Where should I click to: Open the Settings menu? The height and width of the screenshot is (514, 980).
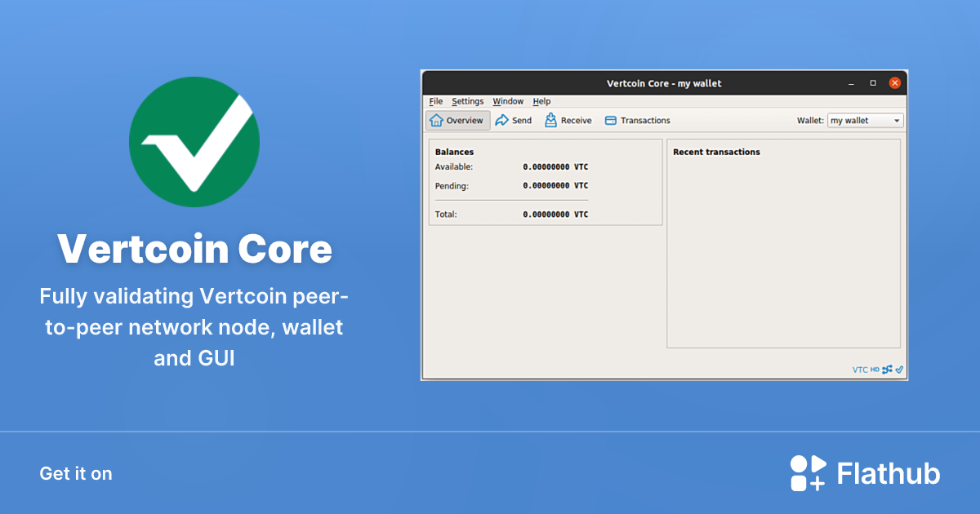[x=467, y=101]
